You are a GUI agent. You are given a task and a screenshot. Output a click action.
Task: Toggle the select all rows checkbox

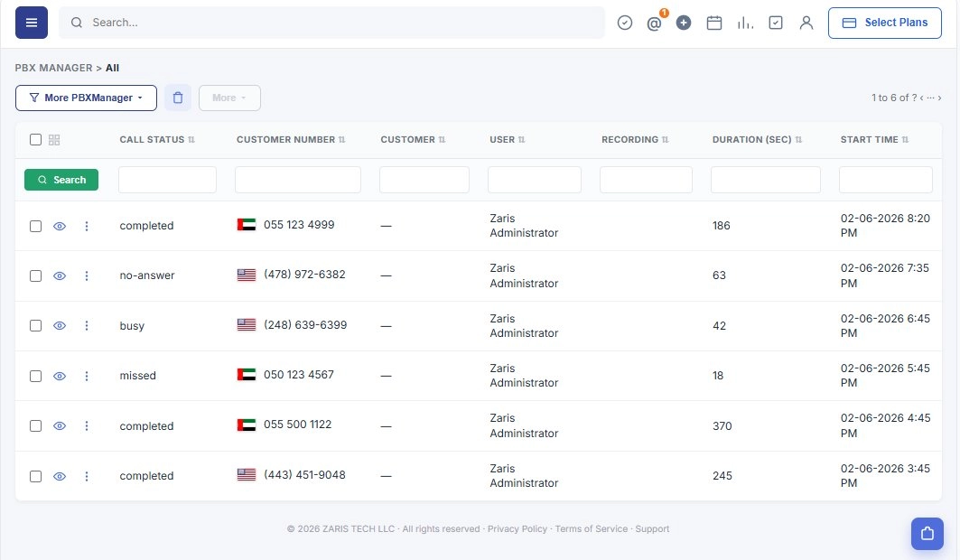pos(35,139)
